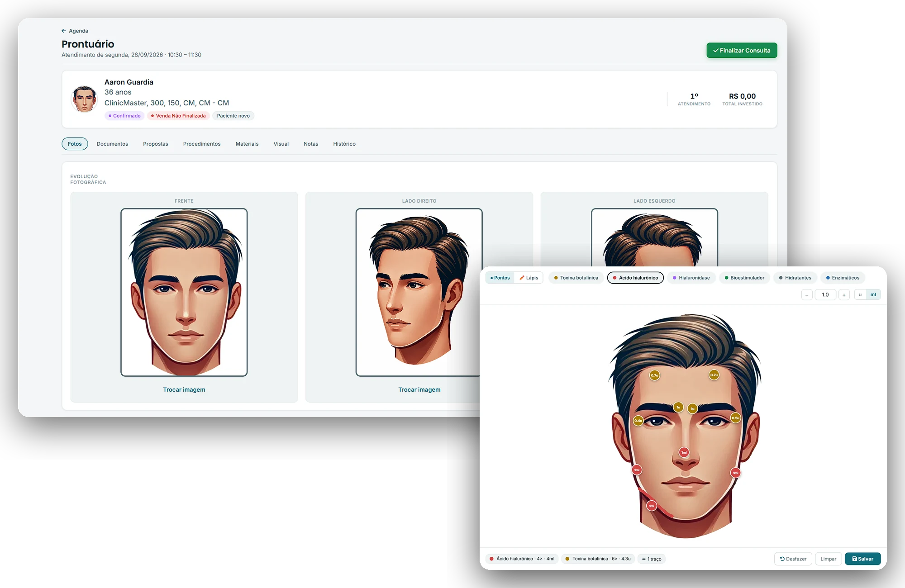This screenshot has width=905, height=588.
Task: Select the Hialuronidase product chip
Action: [x=691, y=278]
